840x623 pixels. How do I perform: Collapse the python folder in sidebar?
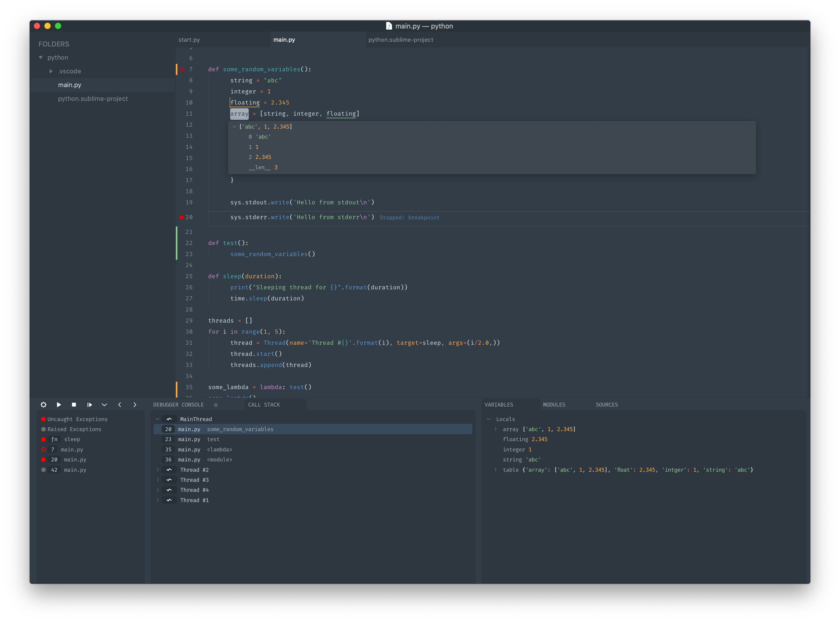41,57
